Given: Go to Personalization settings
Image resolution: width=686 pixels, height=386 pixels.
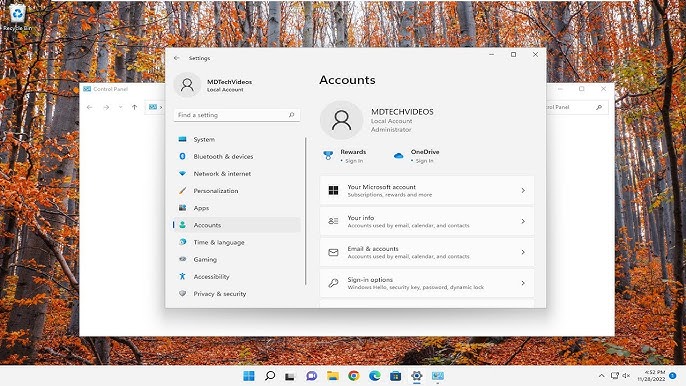Looking at the screenshot, I should (x=237, y=191).
